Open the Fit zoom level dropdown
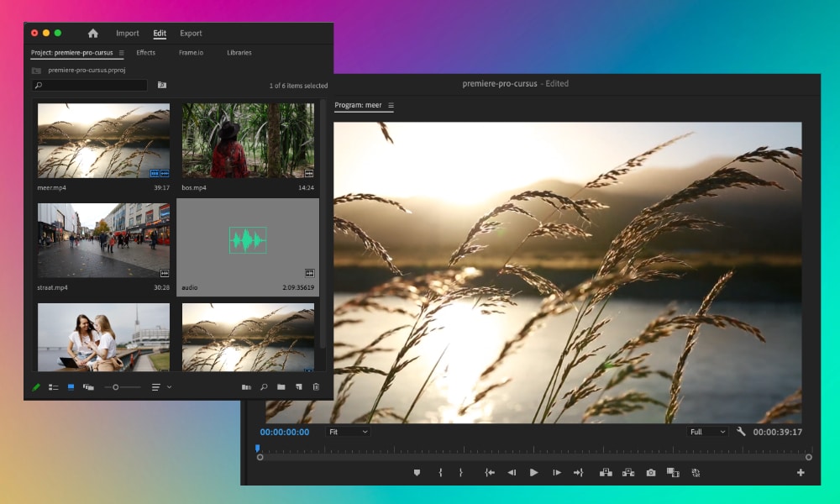The image size is (840, 504). [x=347, y=432]
